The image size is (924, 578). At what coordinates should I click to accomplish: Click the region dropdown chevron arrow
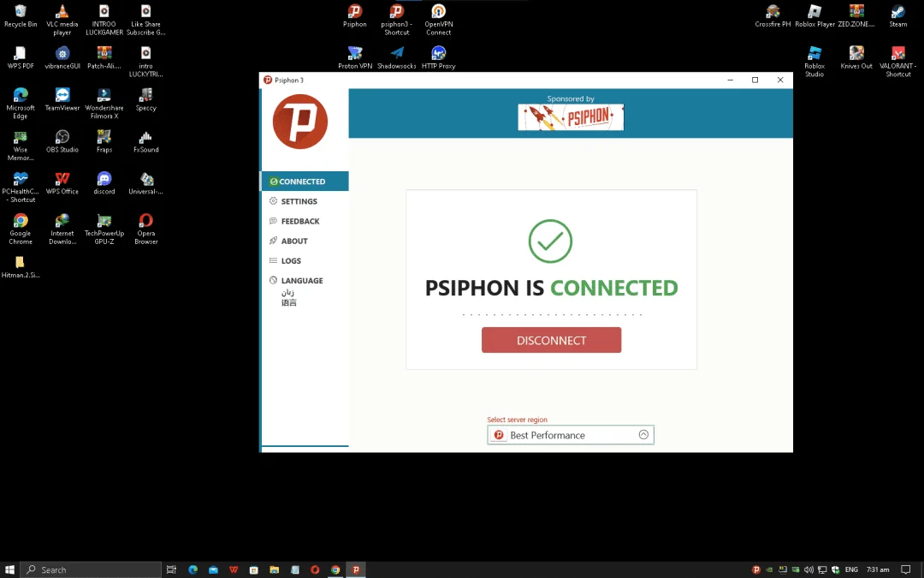tap(643, 435)
